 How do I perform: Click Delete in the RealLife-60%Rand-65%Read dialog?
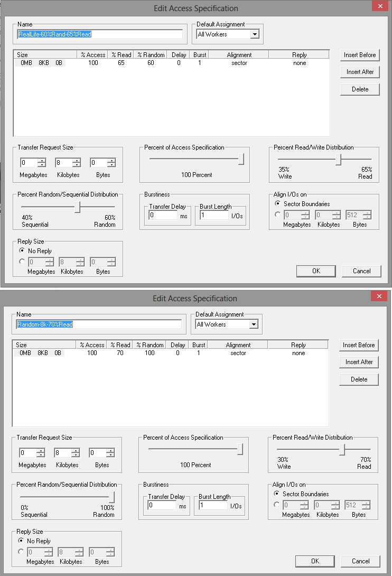(360, 89)
